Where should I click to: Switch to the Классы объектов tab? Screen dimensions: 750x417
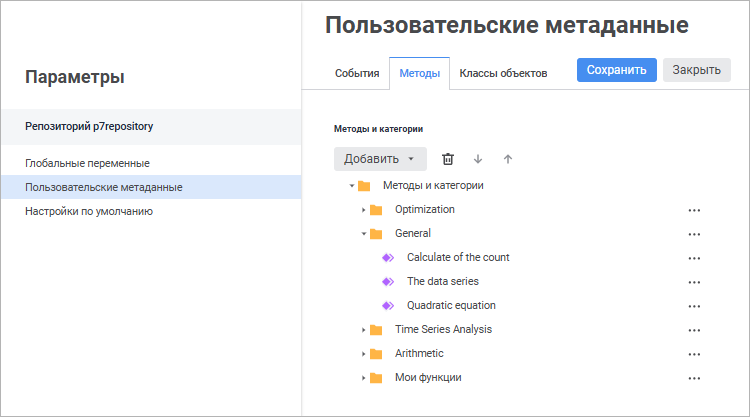coord(503,74)
